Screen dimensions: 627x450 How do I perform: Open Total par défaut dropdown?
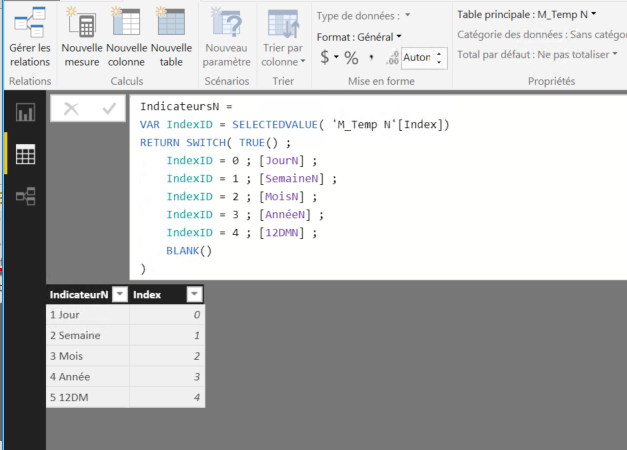537,54
